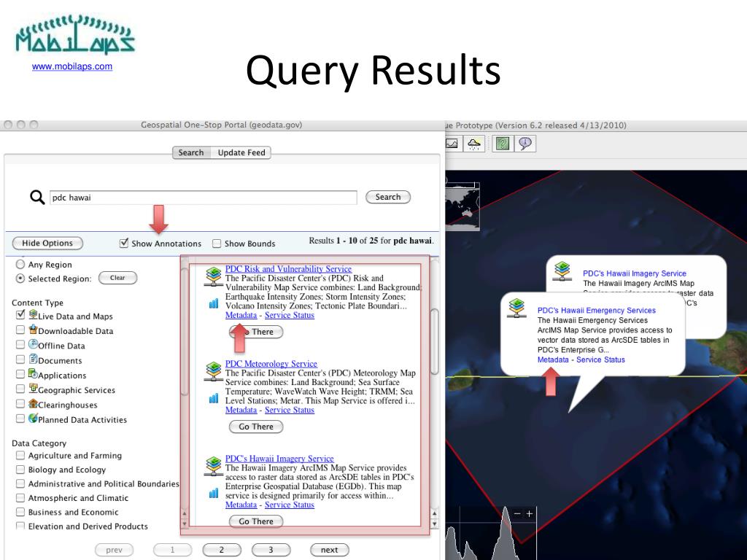The width and height of the screenshot is (747, 560).
Task: Open the help question mark icon
Action: (503, 144)
